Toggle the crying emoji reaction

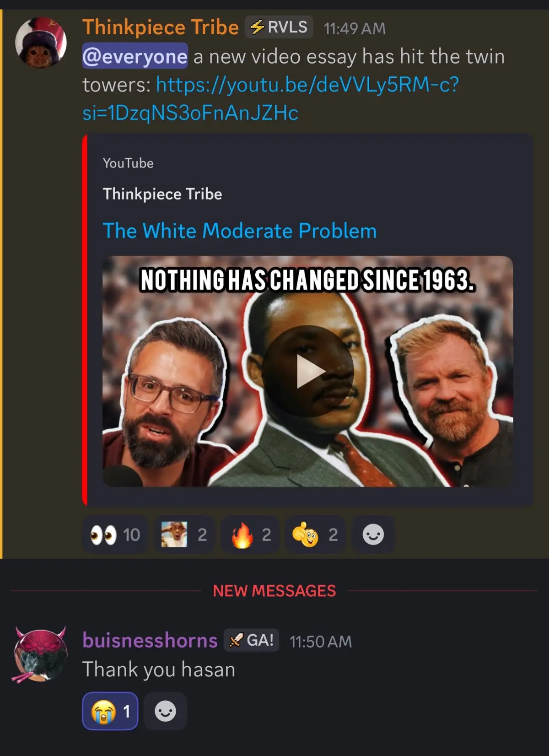110,711
